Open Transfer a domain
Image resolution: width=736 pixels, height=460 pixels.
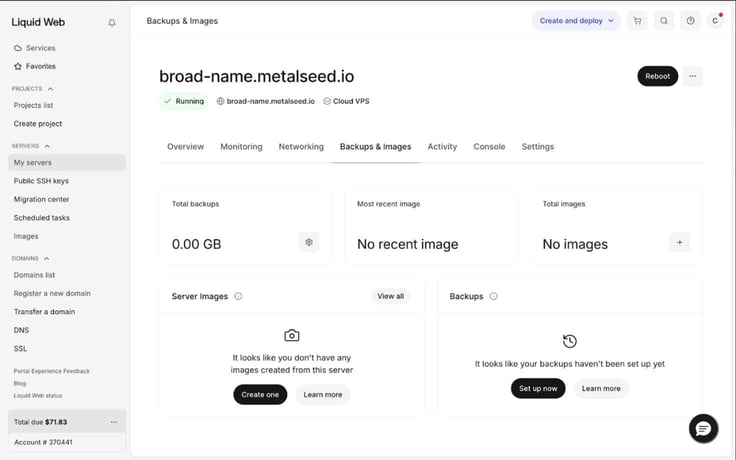click(x=44, y=312)
